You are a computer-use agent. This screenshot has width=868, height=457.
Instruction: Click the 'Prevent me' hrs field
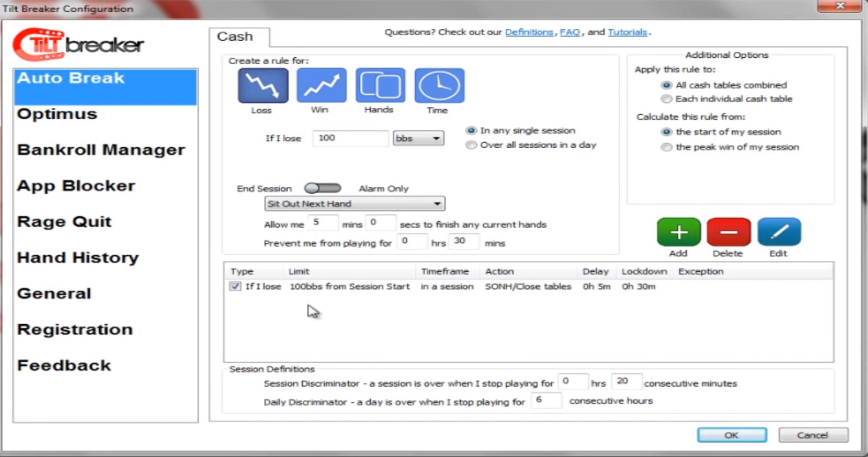[412, 241]
